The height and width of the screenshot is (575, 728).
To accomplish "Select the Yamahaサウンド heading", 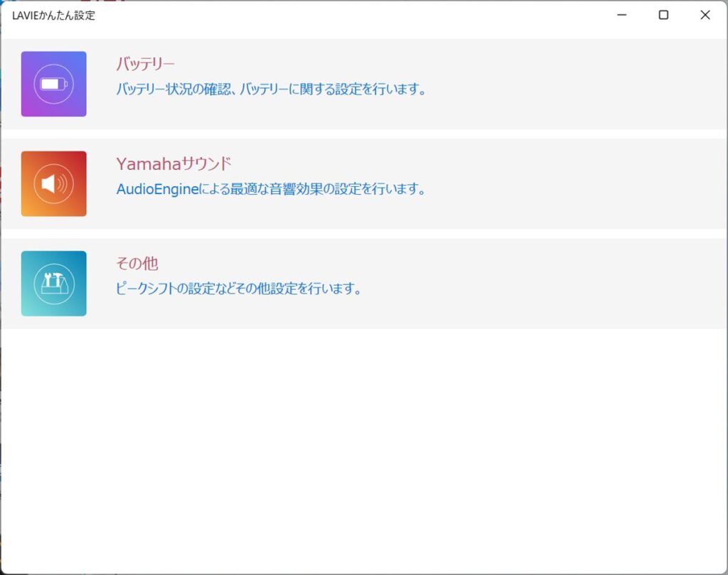I will 173,163.
